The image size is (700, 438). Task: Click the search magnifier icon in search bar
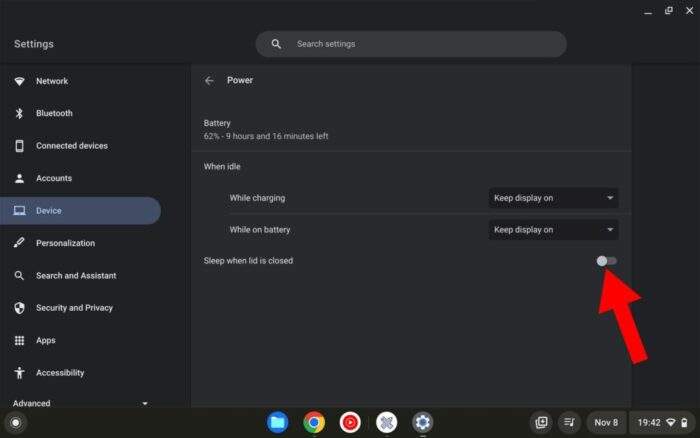(x=276, y=44)
